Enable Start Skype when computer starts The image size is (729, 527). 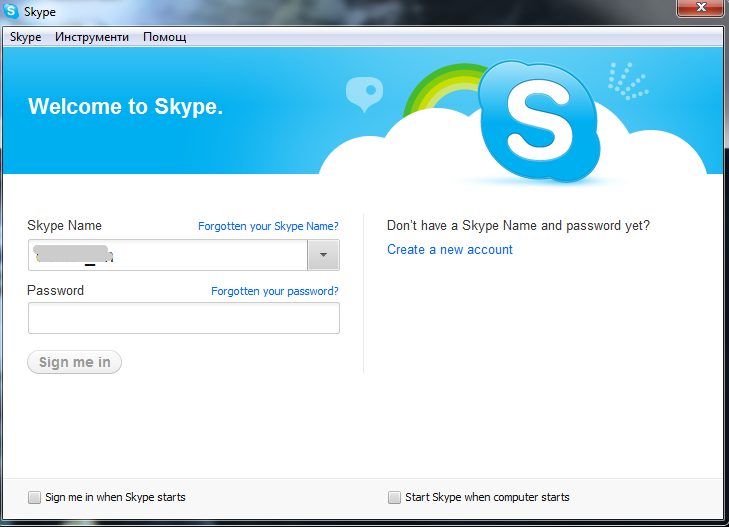394,497
